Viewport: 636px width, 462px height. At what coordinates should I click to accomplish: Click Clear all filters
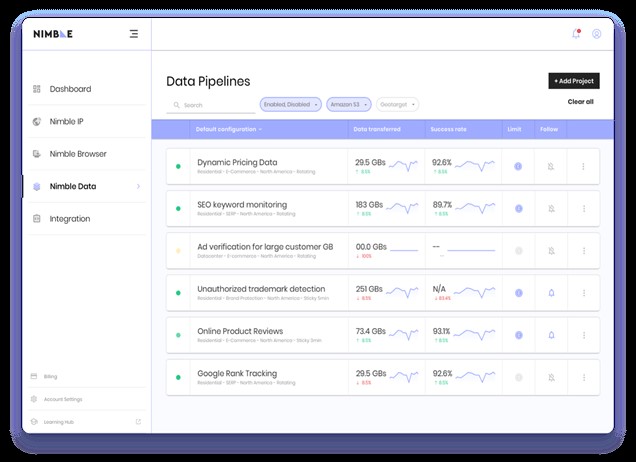[580, 101]
